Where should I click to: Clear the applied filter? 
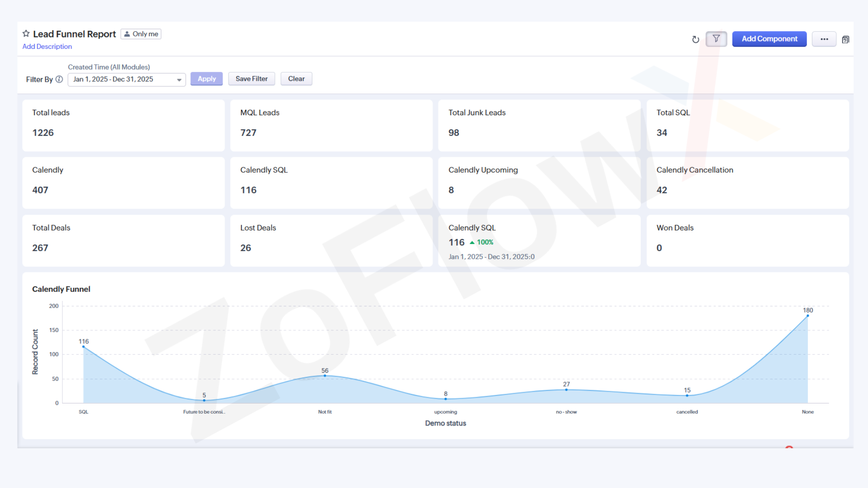coord(296,79)
